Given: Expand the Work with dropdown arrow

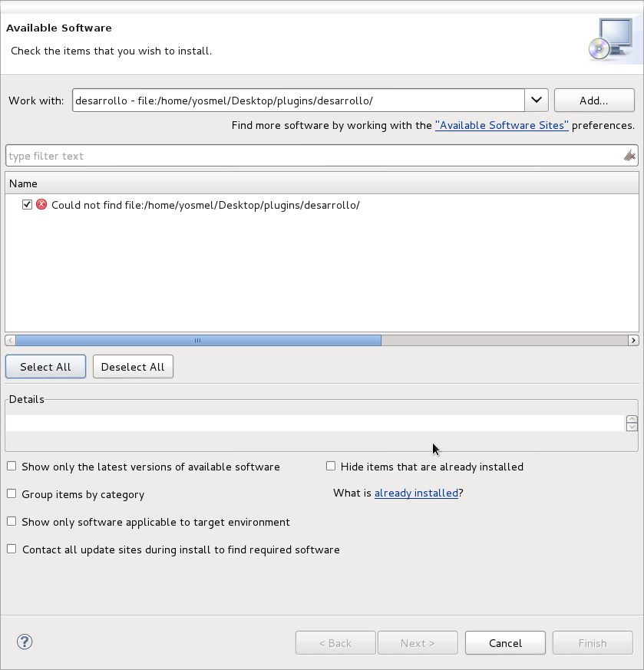Looking at the screenshot, I should [537, 101].
